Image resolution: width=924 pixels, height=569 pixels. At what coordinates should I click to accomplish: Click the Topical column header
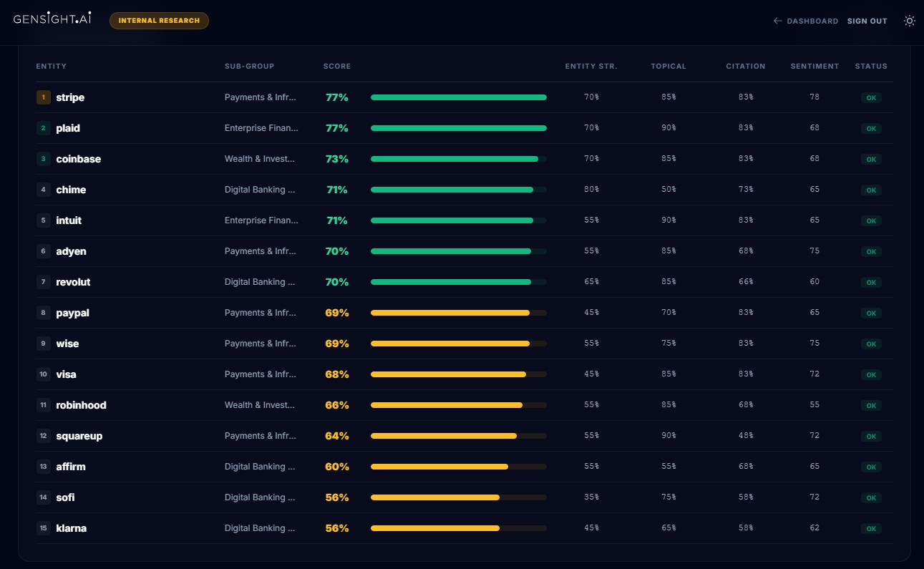[668, 66]
